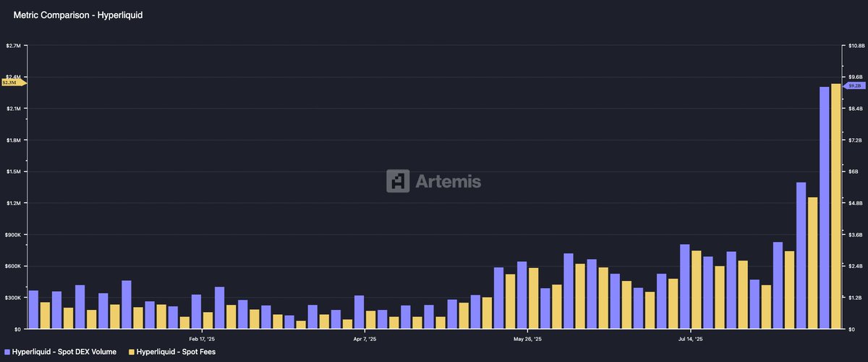Click the $7.2B axis label
This screenshot has width=868, height=362.
click(x=855, y=140)
